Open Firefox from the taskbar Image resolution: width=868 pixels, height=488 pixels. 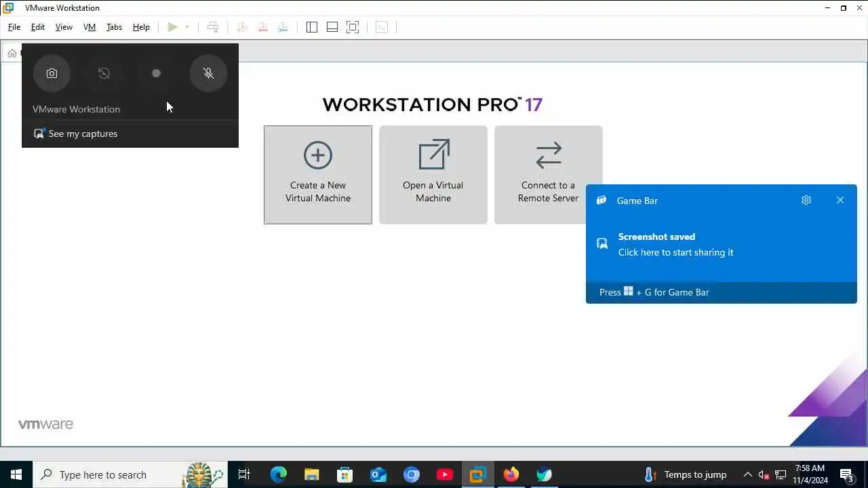pyautogui.click(x=511, y=474)
